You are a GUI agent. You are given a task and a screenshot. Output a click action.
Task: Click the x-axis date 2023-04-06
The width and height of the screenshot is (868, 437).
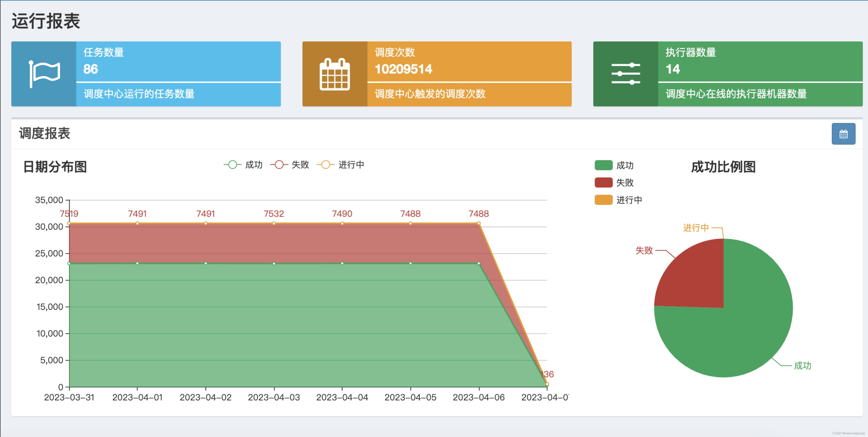click(479, 397)
